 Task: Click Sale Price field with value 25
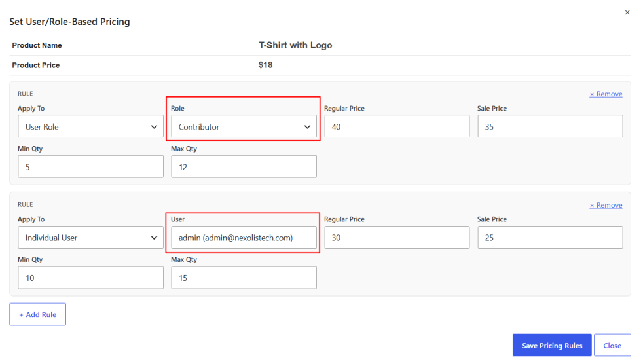point(550,238)
